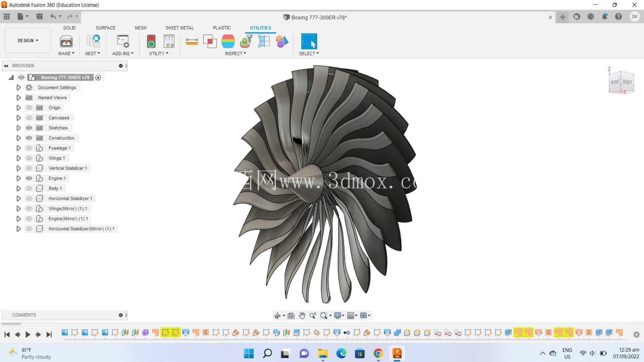Open the Job Status clock icon
This screenshot has width=644, height=362.
[591, 16]
